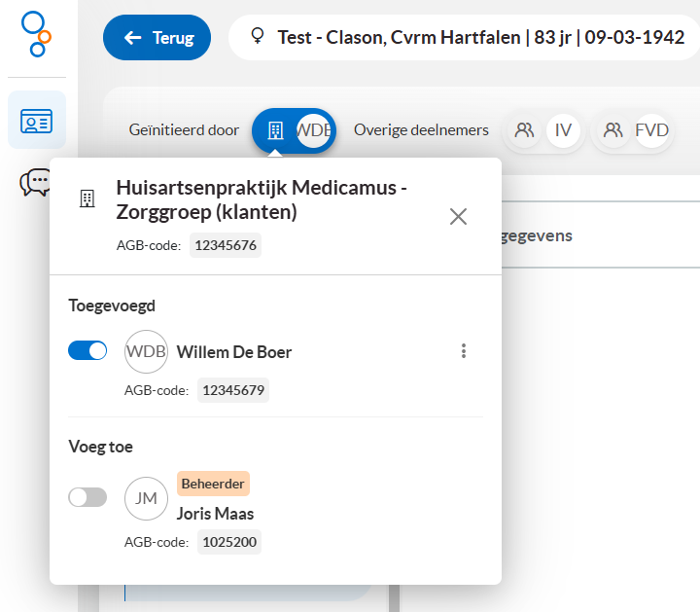Click the WDB initiator avatar chip
Screen dimensions: 700x612
click(313, 130)
